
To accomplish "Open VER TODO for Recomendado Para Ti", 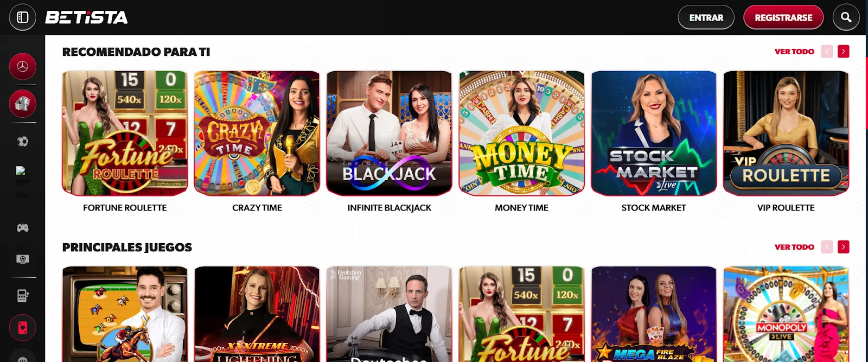I will coord(794,52).
